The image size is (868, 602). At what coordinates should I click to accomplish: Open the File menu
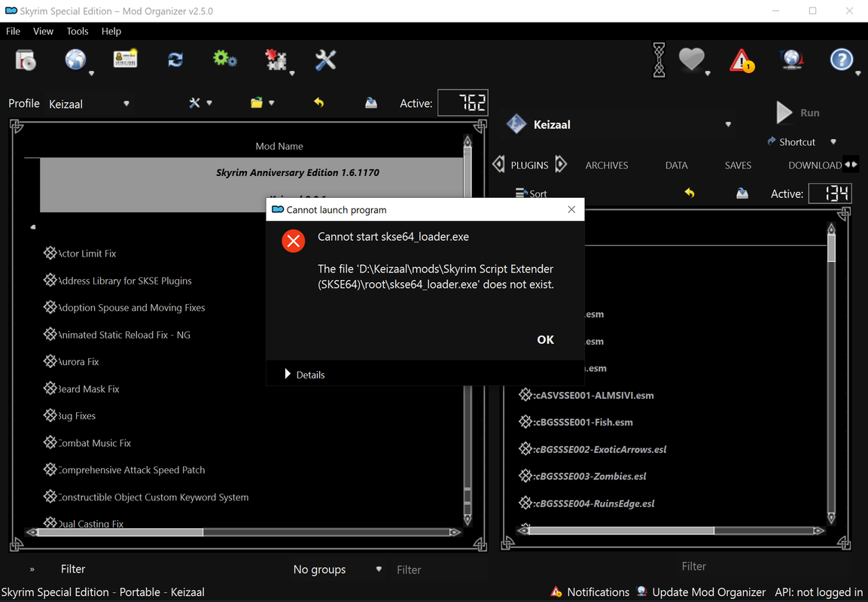point(13,32)
